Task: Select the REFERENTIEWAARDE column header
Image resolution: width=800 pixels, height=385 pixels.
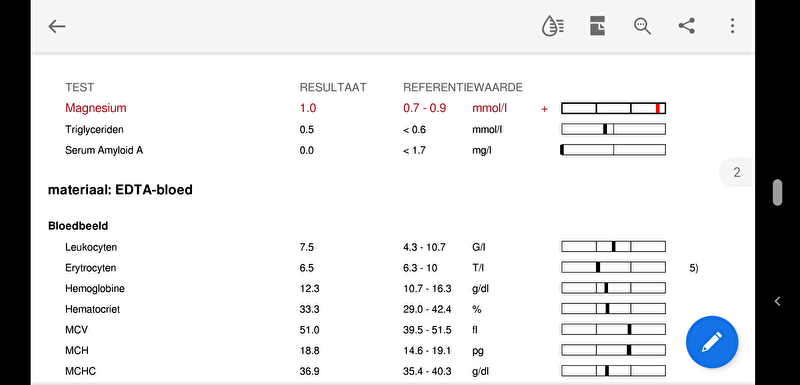Action: click(x=463, y=87)
